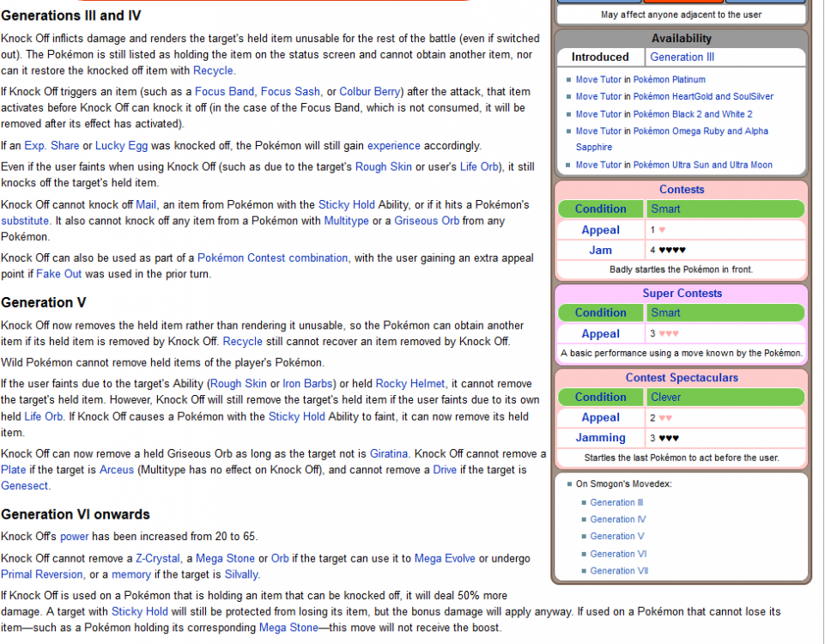The image size is (825, 644).
Task: Open Pokémon Ultra Sun and Ultra Moon link
Action: point(703,165)
